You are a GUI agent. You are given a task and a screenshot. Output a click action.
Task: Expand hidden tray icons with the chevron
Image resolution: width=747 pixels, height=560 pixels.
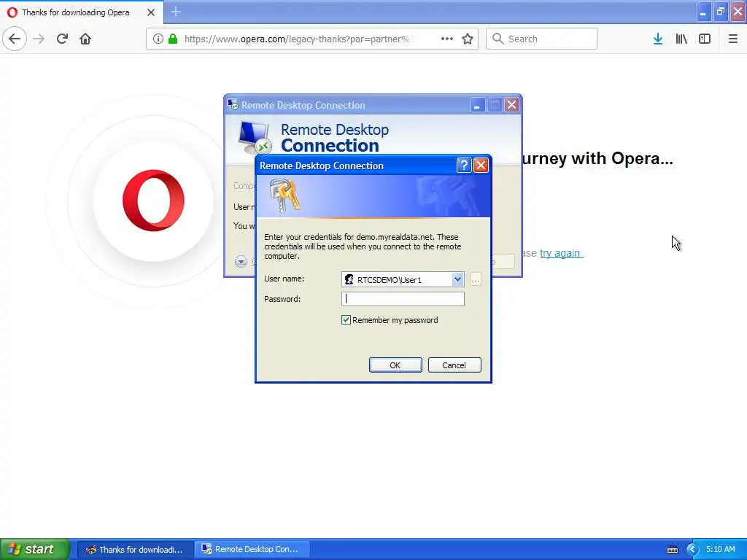[x=693, y=550]
